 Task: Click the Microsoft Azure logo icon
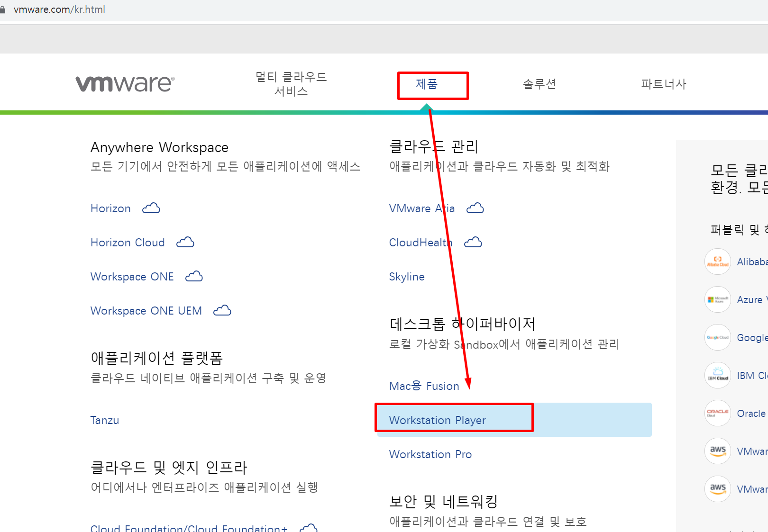tap(718, 299)
